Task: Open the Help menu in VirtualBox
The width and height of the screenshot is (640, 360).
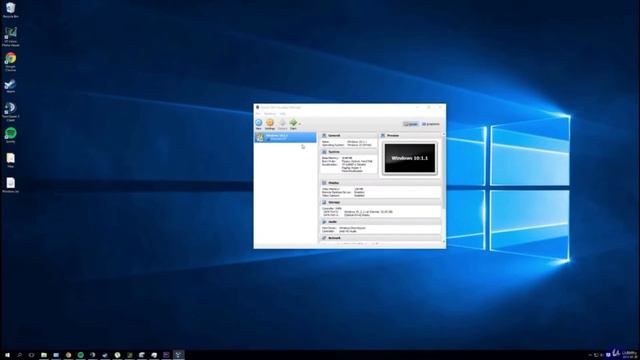Action: pyautogui.click(x=282, y=113)
